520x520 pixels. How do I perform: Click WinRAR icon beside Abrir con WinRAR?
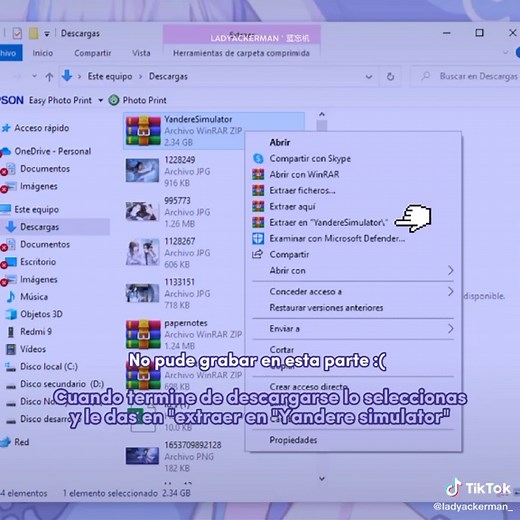click(258, 174)
